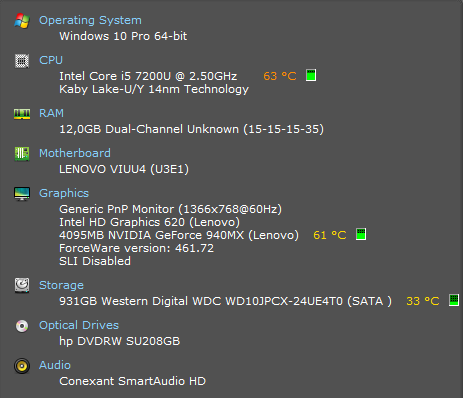Click the Windows flag Operating System icon
463x398 pixels.
tap(22, 21)
